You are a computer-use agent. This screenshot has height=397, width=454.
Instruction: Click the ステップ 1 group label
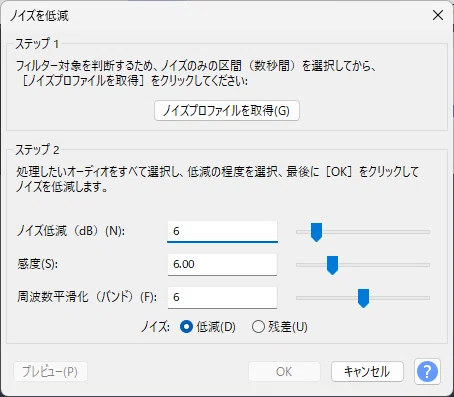point(37,44)
